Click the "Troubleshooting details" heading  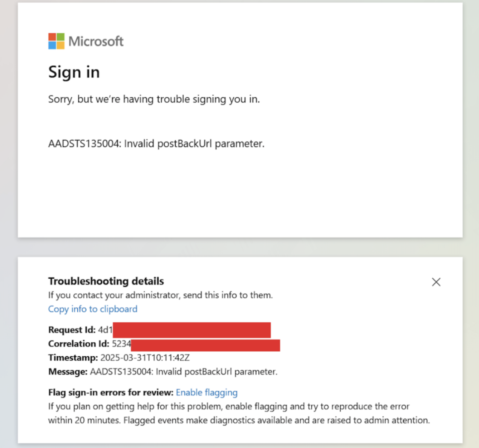click(106, 281)
